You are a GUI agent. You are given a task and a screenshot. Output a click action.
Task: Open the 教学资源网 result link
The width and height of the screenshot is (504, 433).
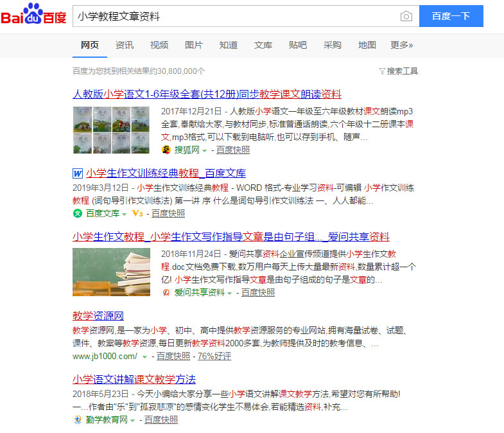click(x=98, y=316)
